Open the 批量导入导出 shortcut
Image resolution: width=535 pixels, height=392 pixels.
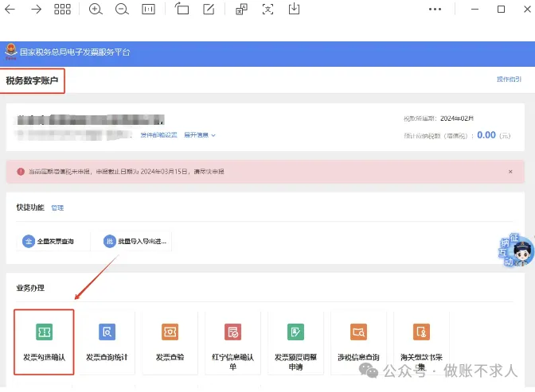point(135,242)
